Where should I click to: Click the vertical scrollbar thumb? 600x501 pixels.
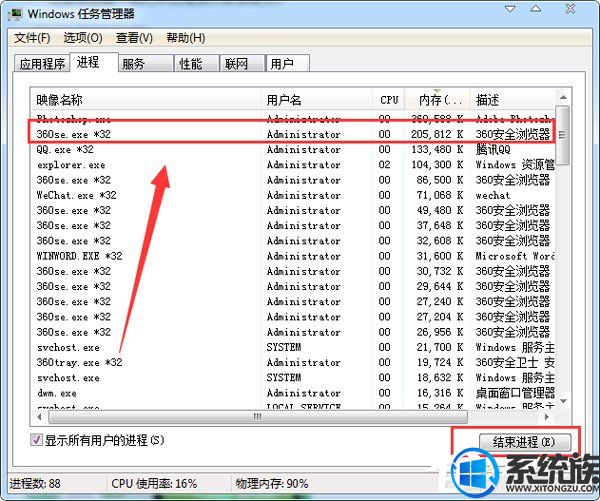click(562, 135)
